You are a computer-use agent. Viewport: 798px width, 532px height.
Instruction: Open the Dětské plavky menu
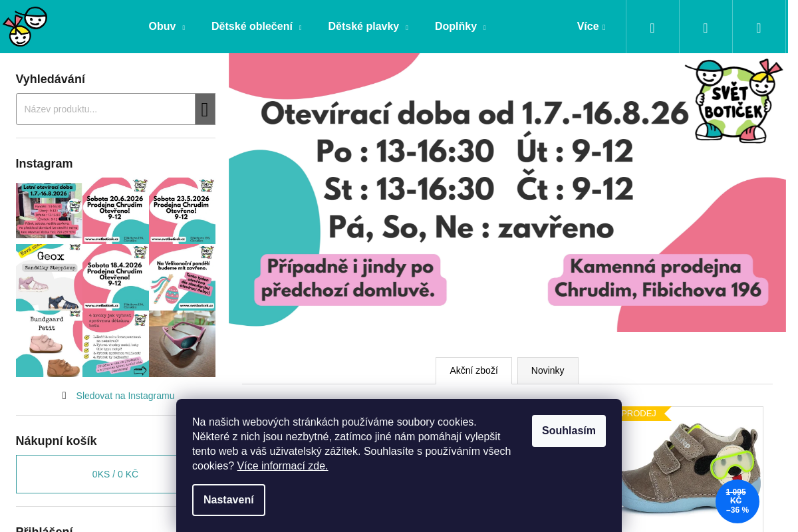pyautogui.click(x=364, y=27)
